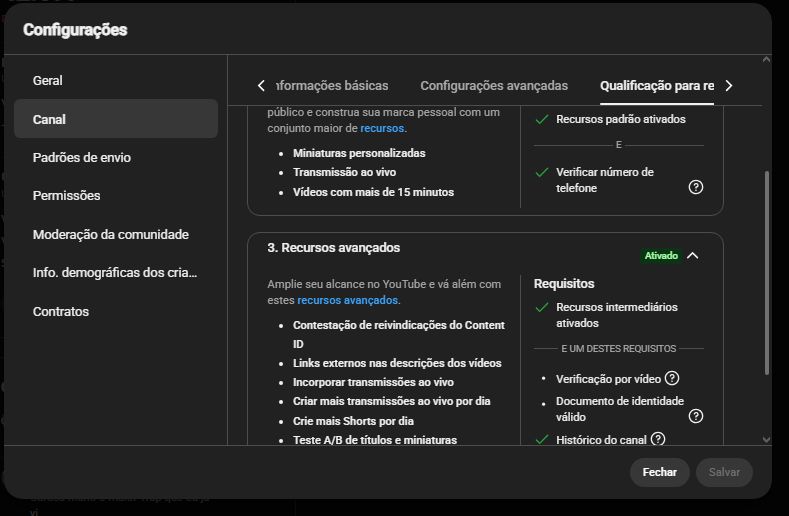Open Contratos settings section
Viewport: 789px width, 516px height.
click(x=116, y=311)
